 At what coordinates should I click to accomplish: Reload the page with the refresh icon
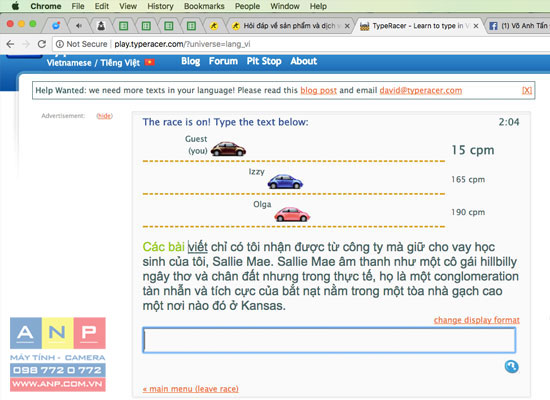[42, 44]
